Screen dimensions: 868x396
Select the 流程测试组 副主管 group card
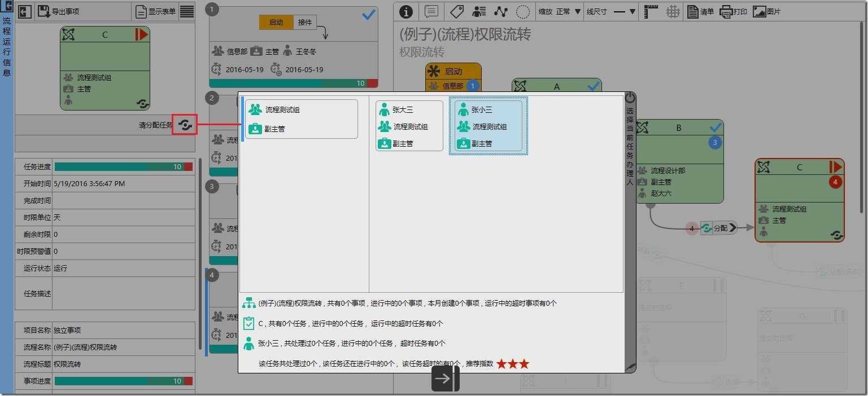coord(302,119)
